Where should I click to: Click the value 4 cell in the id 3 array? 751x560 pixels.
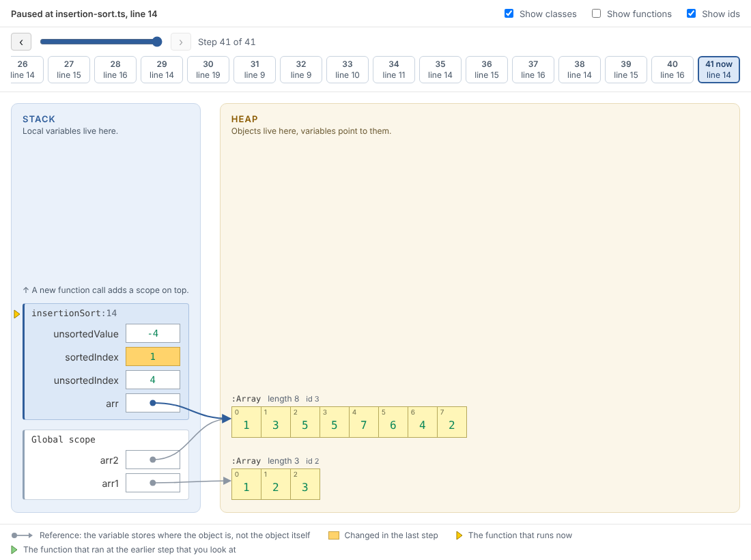pyautogui.click(x=423, y=422)
